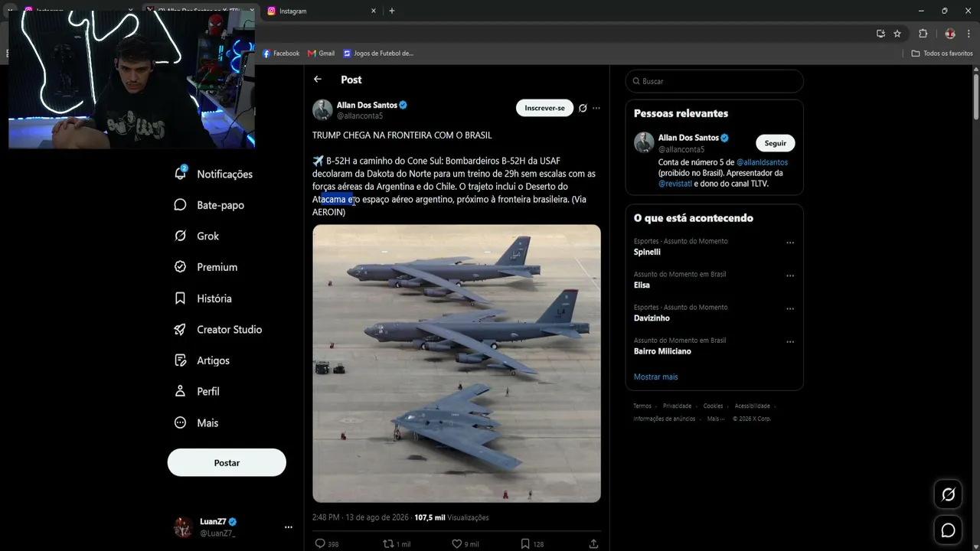Open Grok from the left sidebar
Screen dimensions: 980x551
point(197,236)
